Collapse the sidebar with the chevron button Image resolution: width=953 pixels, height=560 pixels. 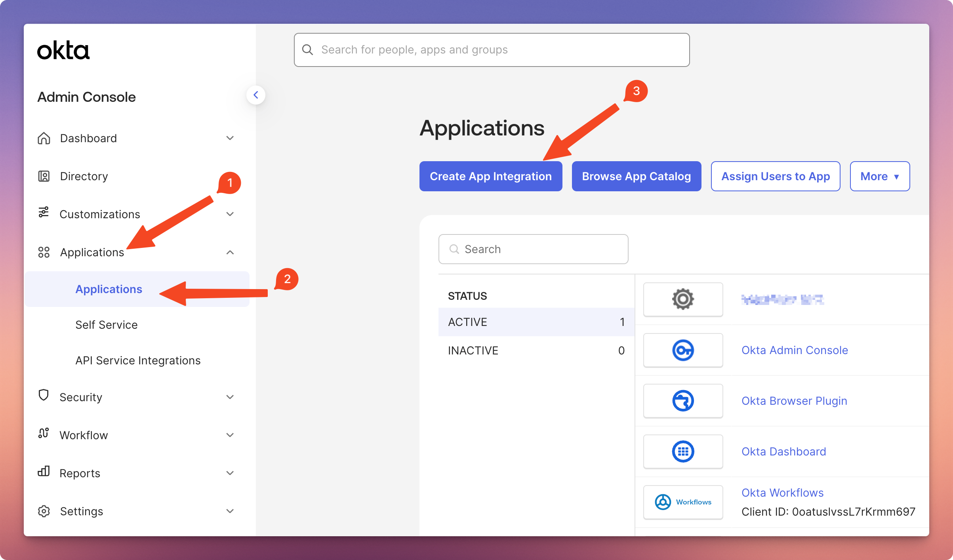click(256, 95)
